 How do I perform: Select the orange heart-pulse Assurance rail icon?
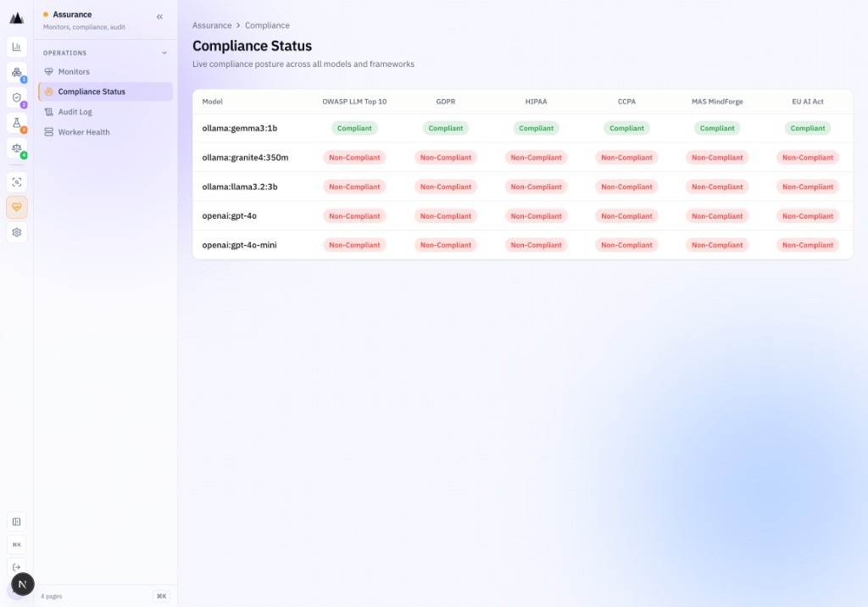coord(17,207)
